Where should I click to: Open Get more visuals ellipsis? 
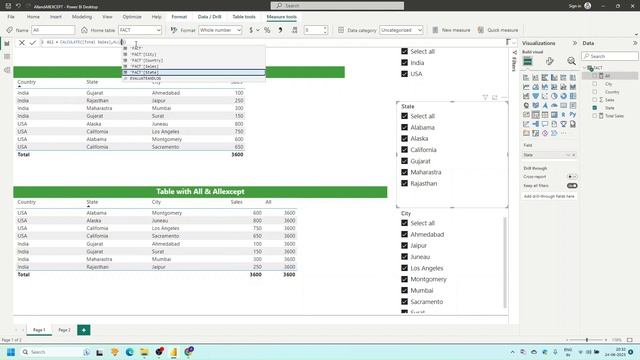[564, 133]
